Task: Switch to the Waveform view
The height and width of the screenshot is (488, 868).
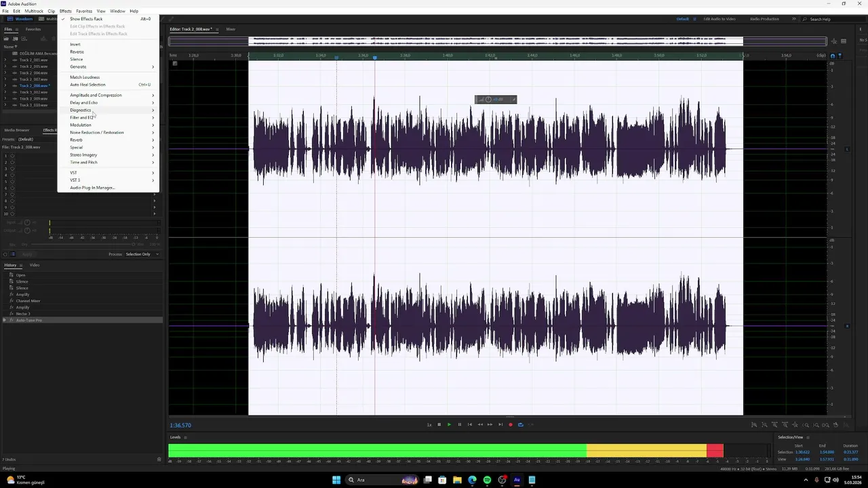Action: point(20,19)
